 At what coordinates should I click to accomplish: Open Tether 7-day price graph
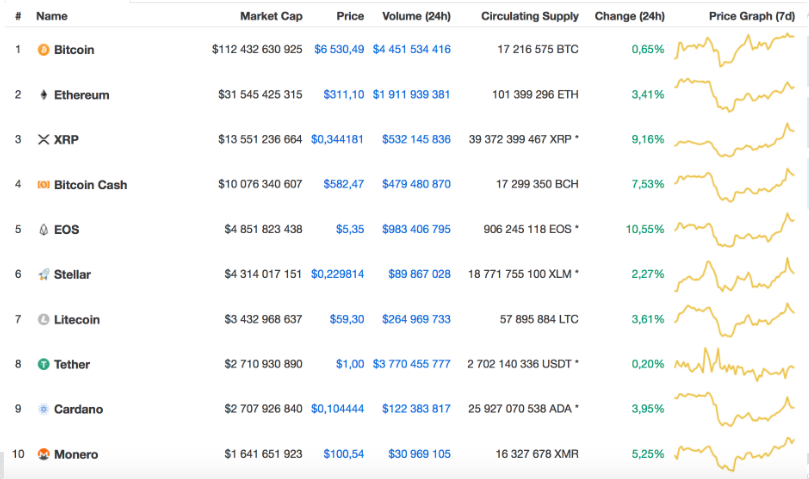click(735, 364)
